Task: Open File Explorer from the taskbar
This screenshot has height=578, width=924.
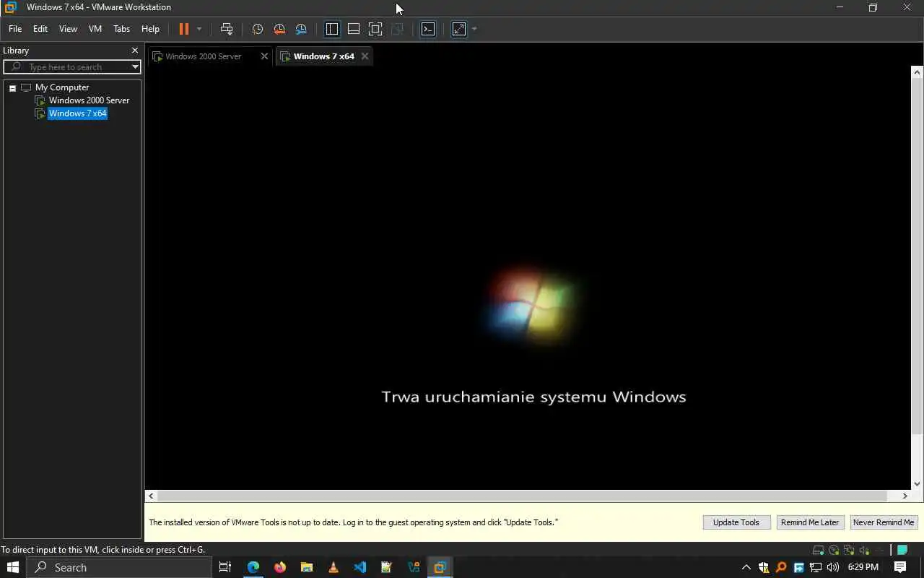Action: pos(307,567)
